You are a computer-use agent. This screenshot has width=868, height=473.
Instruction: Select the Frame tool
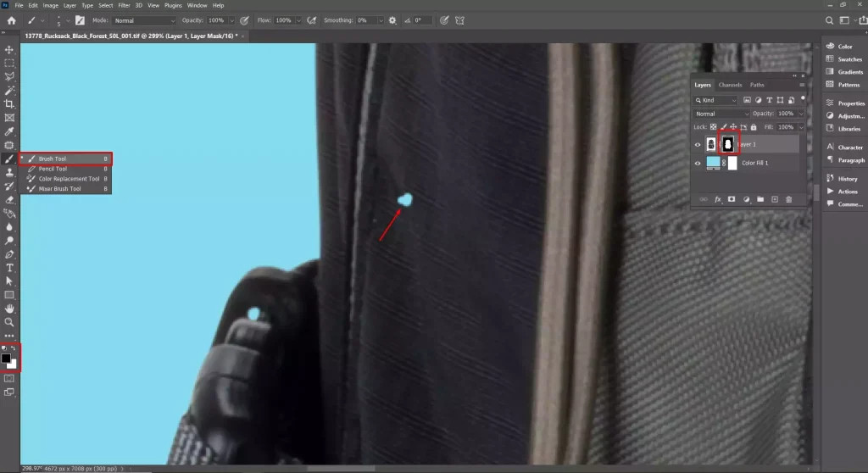click(9, 118)
